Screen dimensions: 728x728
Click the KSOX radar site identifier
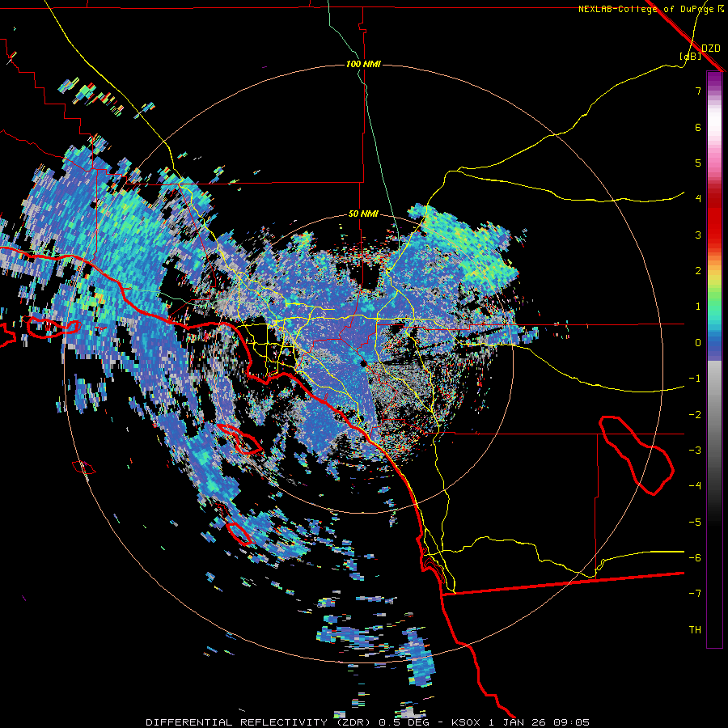point(466,722)
